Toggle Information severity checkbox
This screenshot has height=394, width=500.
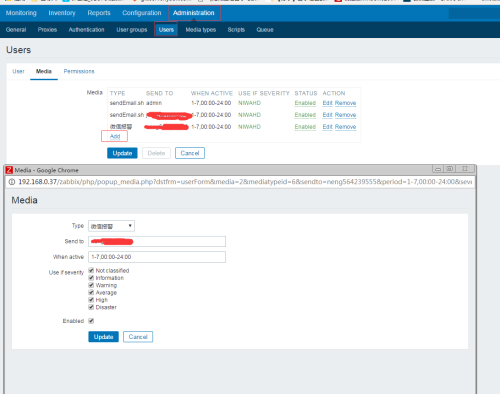point(91,278)
